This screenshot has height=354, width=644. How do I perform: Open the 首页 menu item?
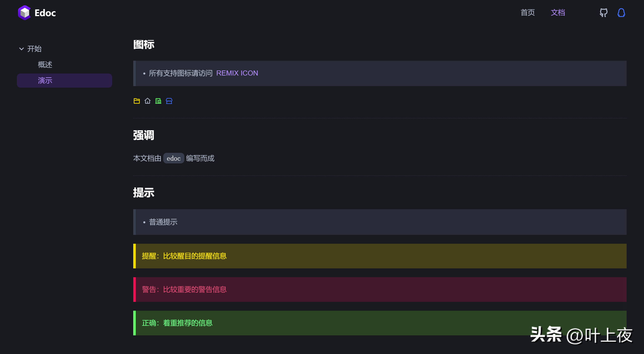tap(528, 13)
